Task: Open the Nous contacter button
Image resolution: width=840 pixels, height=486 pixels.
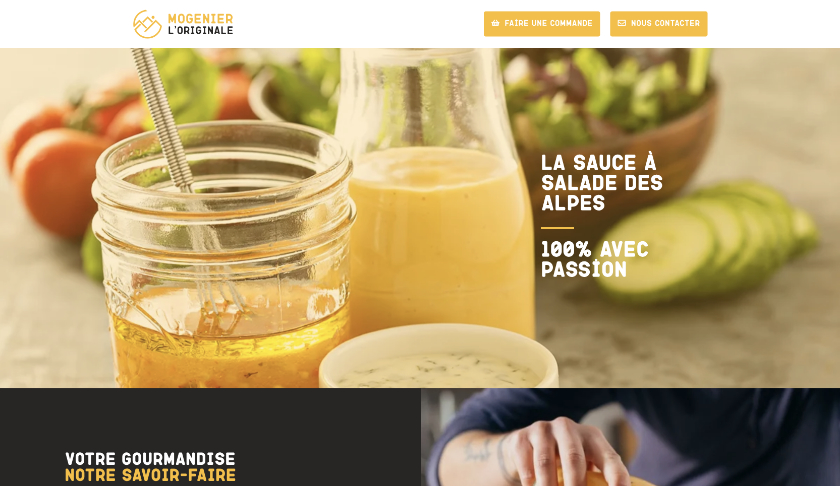Action: point(658,24)
